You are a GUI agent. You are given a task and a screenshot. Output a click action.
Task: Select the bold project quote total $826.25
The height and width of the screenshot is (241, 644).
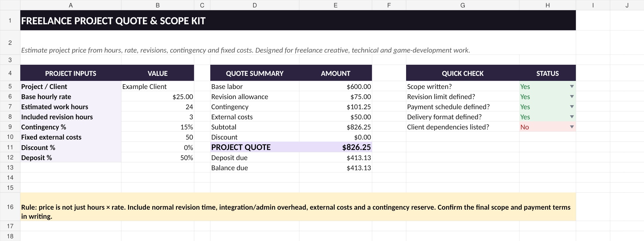[x=336, y=147]
